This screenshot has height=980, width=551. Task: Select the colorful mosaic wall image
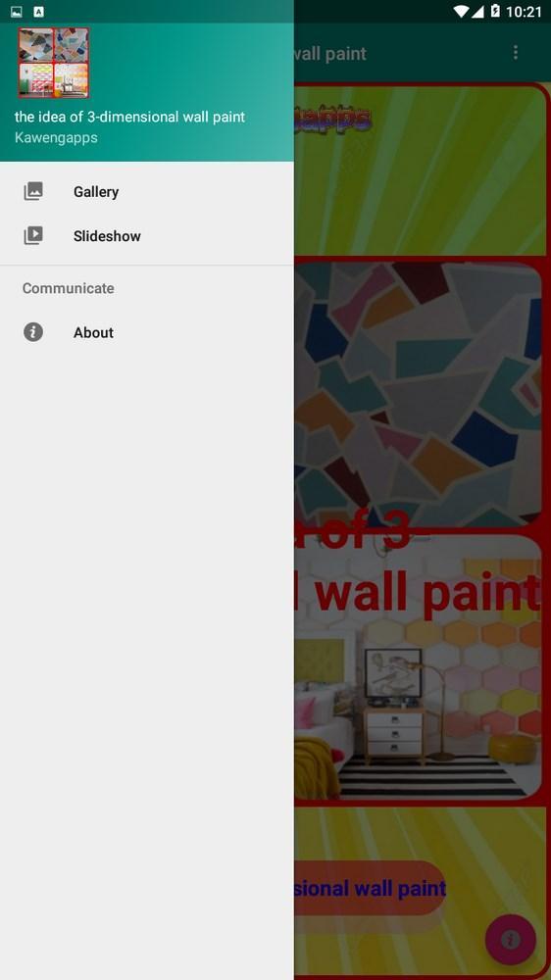(418, 394)
